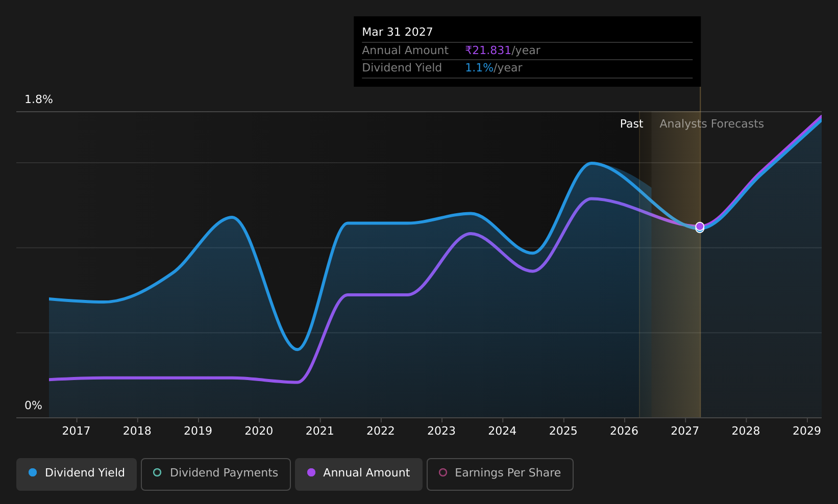Click the 0% y-axis label
Image resolution: width=838 pixels, height=504 pixels.
pyautogui.click(x=34, y=406)
